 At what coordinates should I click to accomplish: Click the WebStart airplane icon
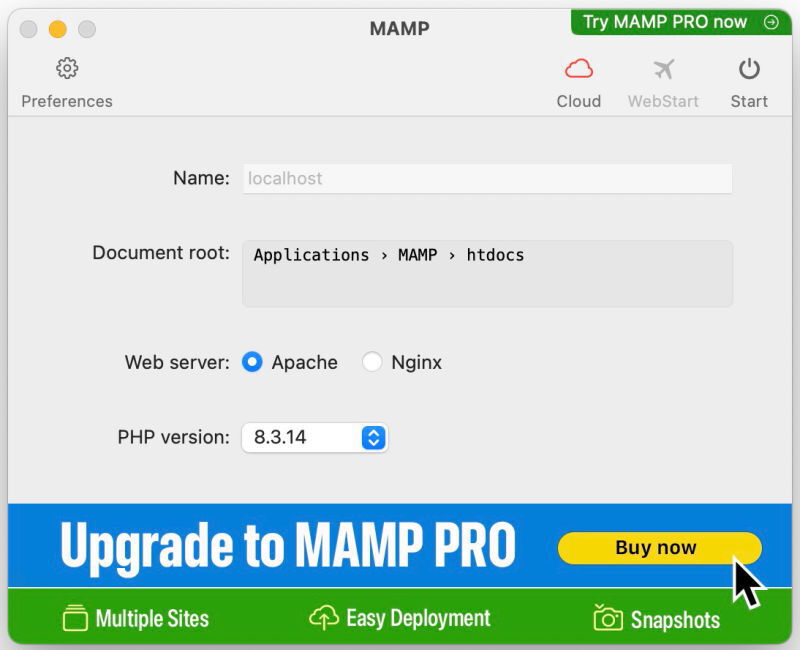[663, 69]
